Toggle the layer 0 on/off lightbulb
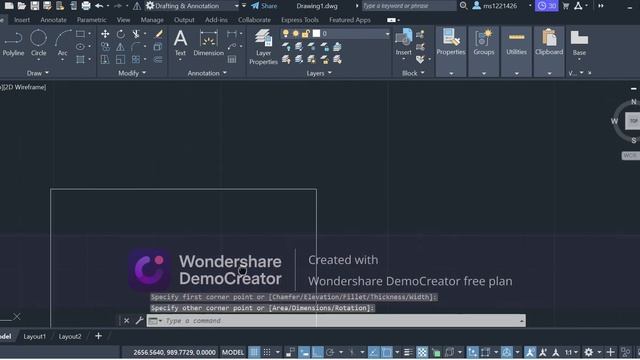Screen dimensions: 640x360 (286, 33)
